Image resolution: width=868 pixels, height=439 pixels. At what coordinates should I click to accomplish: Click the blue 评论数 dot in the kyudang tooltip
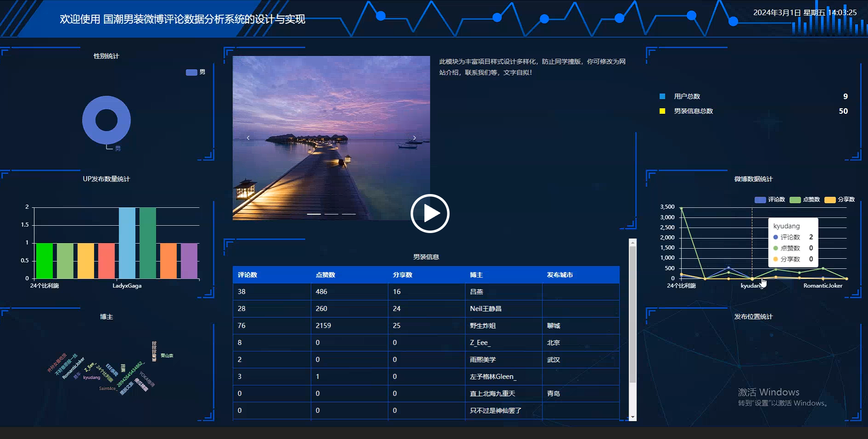tap(775, 237)
